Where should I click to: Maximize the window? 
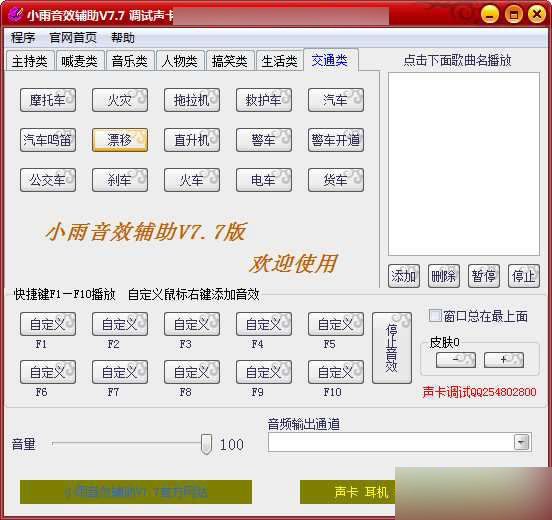(513, 14)
